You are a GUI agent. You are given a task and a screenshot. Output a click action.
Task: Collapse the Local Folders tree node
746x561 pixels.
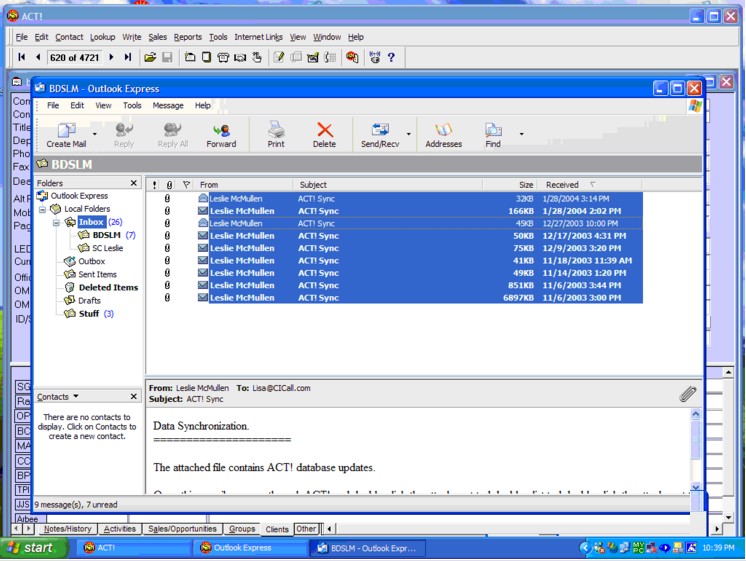[x=42, y=209]
